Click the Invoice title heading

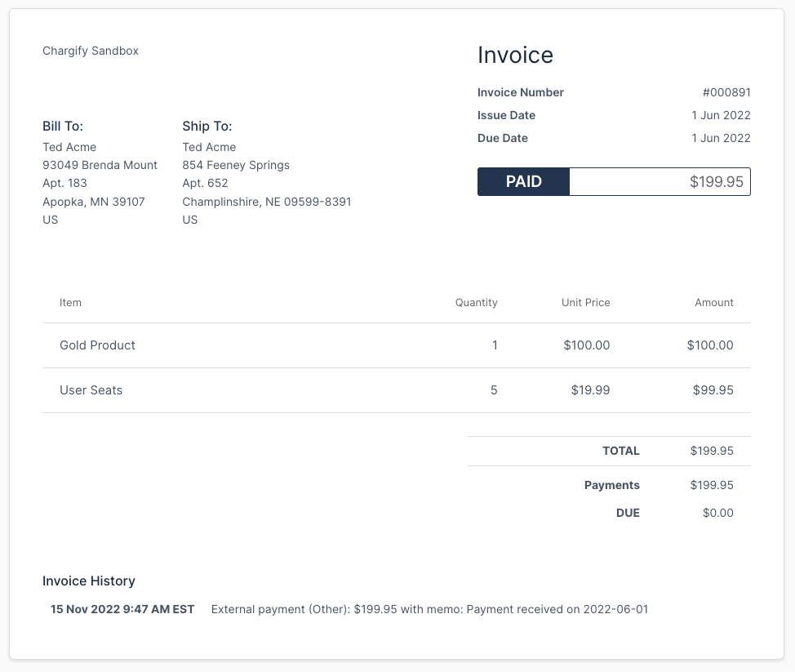pyautogui.click(x=516, y=56)
